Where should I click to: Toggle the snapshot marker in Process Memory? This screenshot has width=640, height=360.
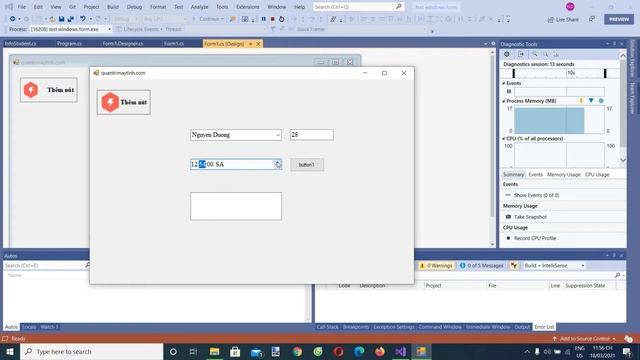coord(591,100)
